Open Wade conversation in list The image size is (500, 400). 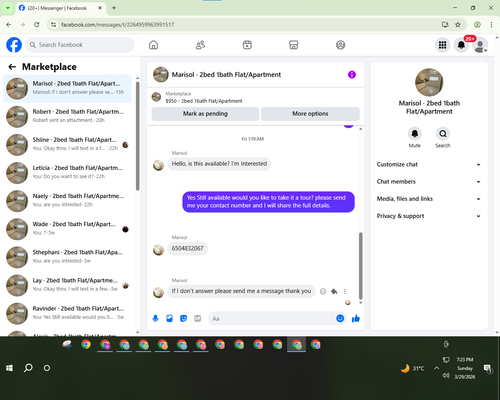pos(67,229)
